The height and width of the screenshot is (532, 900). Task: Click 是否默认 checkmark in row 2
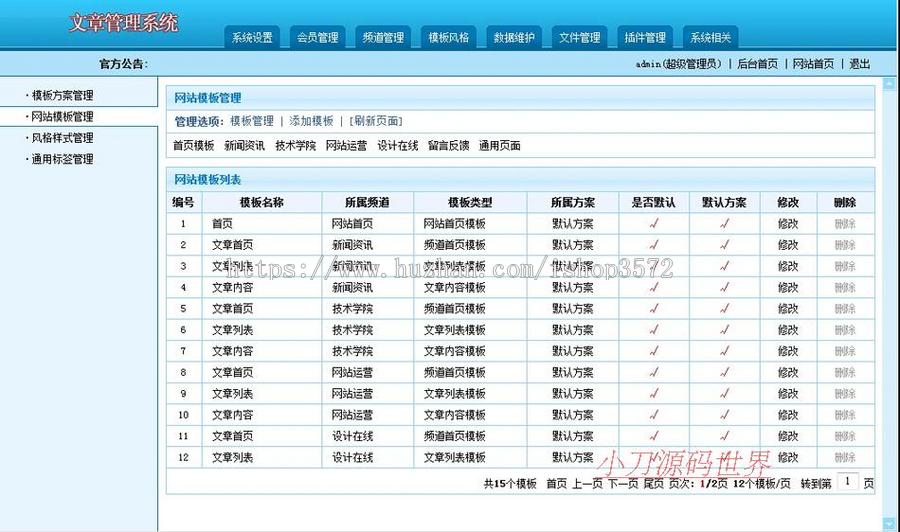[654, 245]
